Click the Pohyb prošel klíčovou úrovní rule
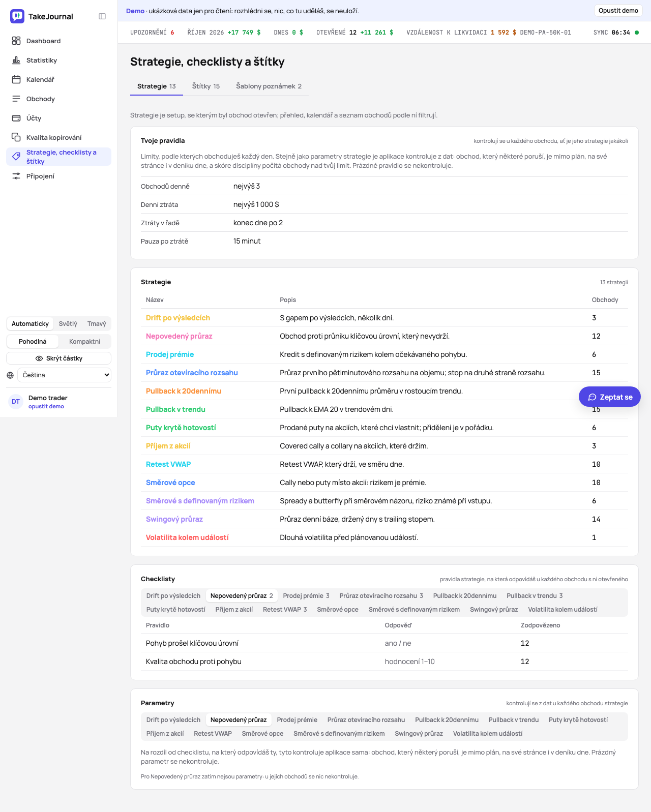This screenshot has height=812, width=651. [192, 643]
